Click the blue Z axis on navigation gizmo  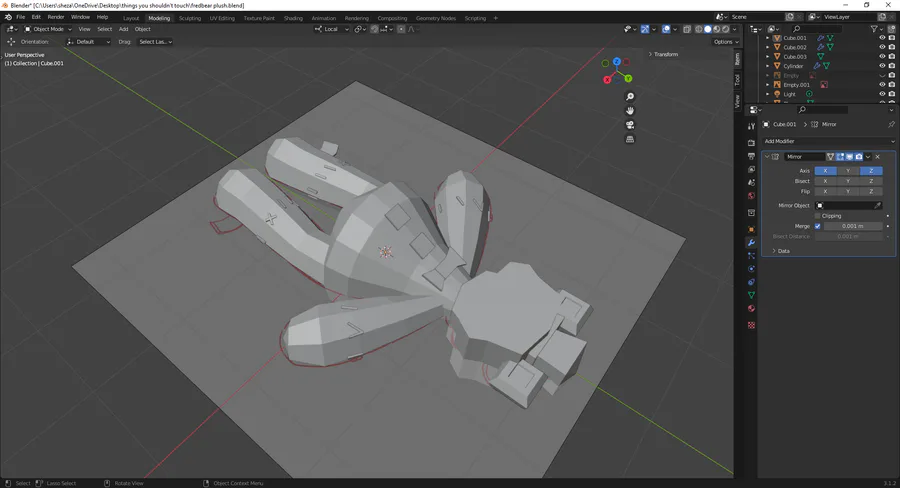pos(616,61)
